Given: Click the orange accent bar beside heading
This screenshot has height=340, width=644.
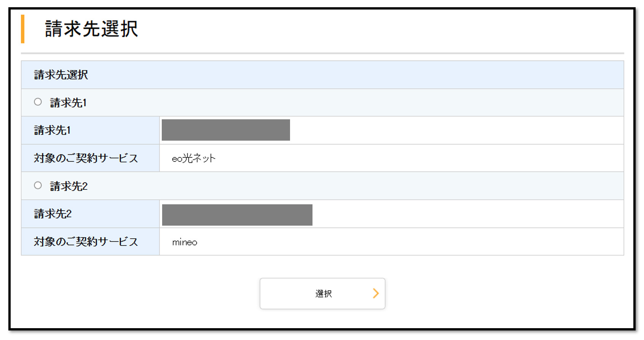Looking at the screenshot, I should point(23,29).
